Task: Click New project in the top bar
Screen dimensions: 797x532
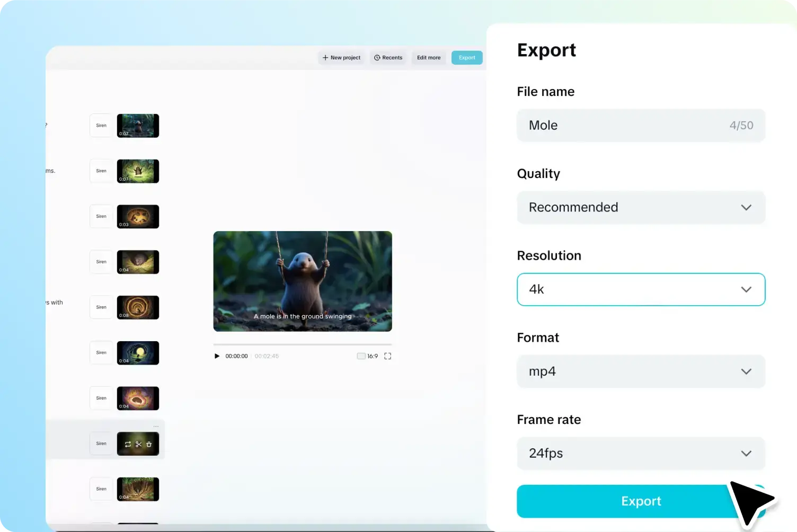Action: pyautogui.click(x=341, y=58)
